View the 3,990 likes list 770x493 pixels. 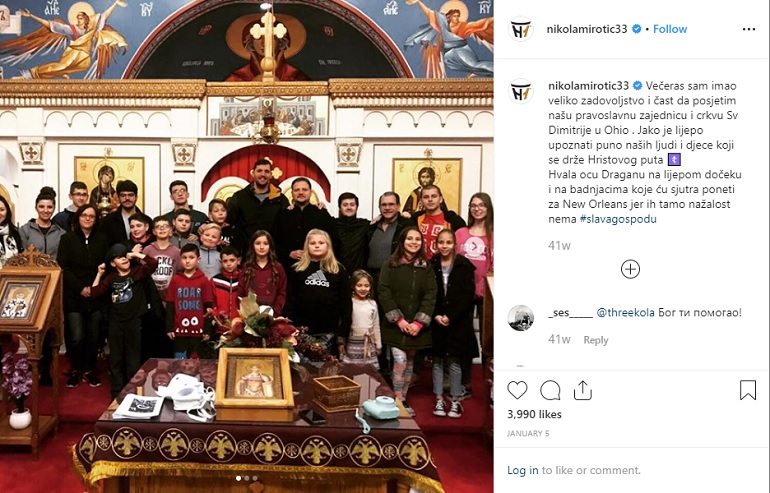click(x=534, y=414)
